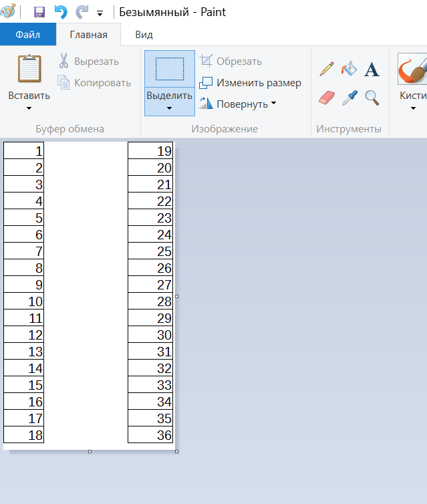Save the image with the floppy disk icon
The image size is (427, 504).
(x=39, y=12)
